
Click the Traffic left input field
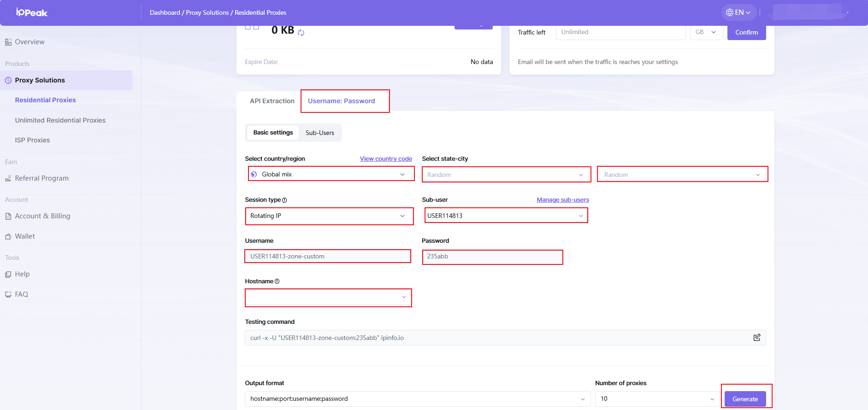click(620, 32)
